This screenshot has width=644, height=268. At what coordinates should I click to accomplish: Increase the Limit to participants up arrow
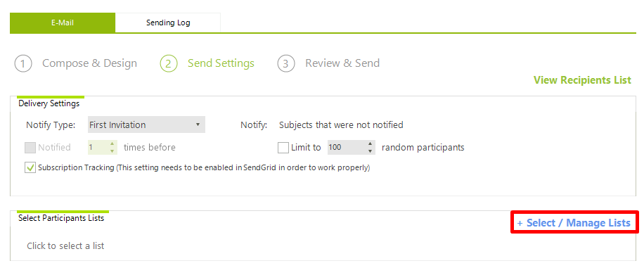(371, 144)
